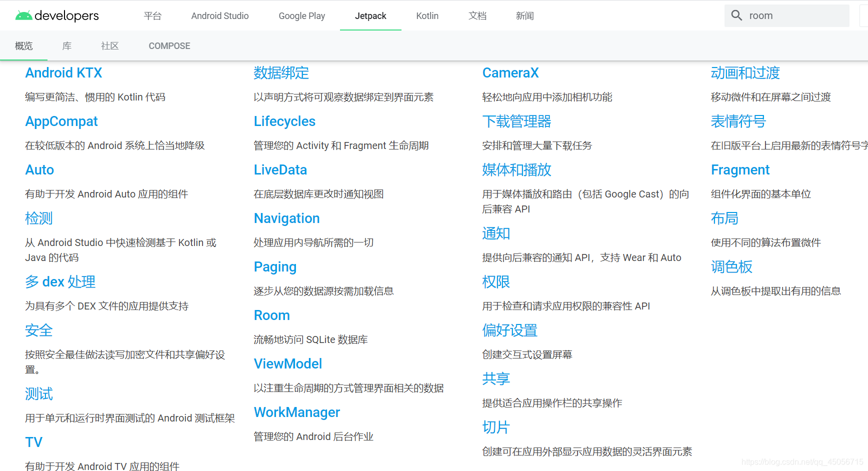Open the 动画和过渡 link
The image size is (868, 471).
point(745,73)
